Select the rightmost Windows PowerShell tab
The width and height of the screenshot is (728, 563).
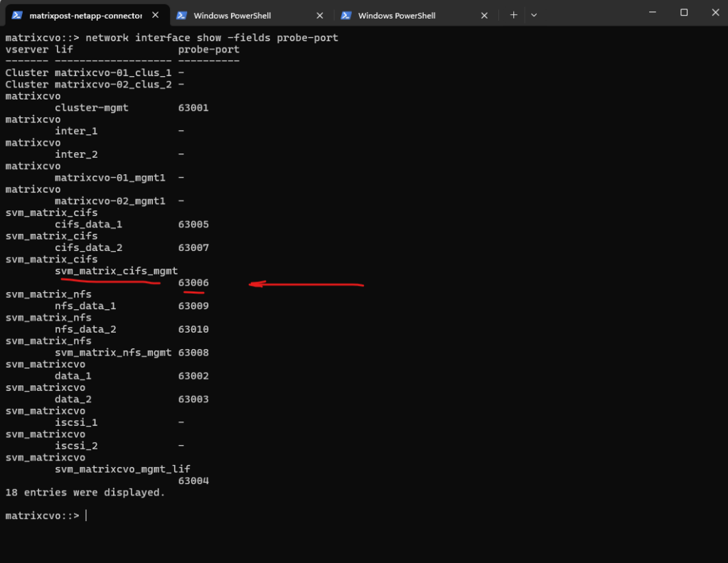407,15
